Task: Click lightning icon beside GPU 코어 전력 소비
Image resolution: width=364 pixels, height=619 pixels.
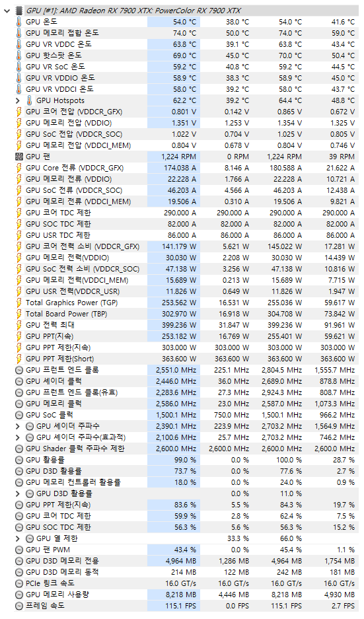Action: pyautogui.click(x=19, y=246)
